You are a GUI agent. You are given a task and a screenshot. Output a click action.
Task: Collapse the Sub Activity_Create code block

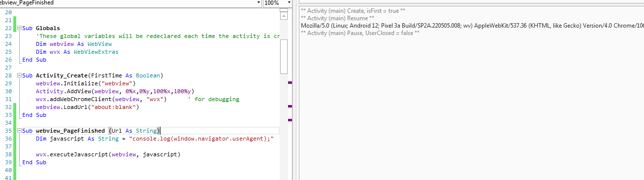(19, 75)
